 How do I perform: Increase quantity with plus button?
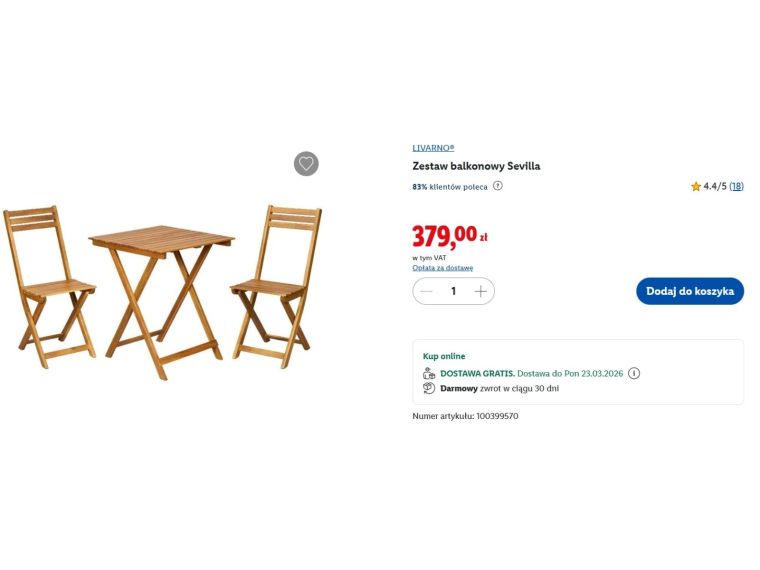pos(480,291)
